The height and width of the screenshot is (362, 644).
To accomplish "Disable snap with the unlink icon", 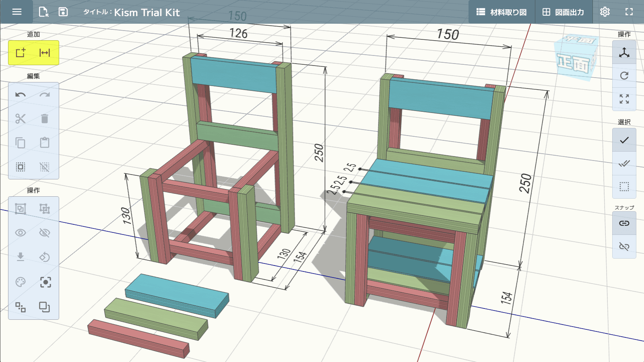I will pyautogui.click(x=624, y=247).
